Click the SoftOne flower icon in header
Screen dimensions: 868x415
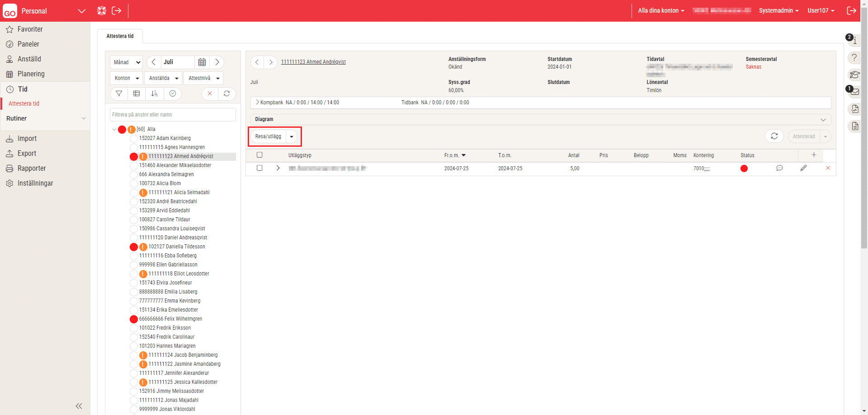pos(102,11)
